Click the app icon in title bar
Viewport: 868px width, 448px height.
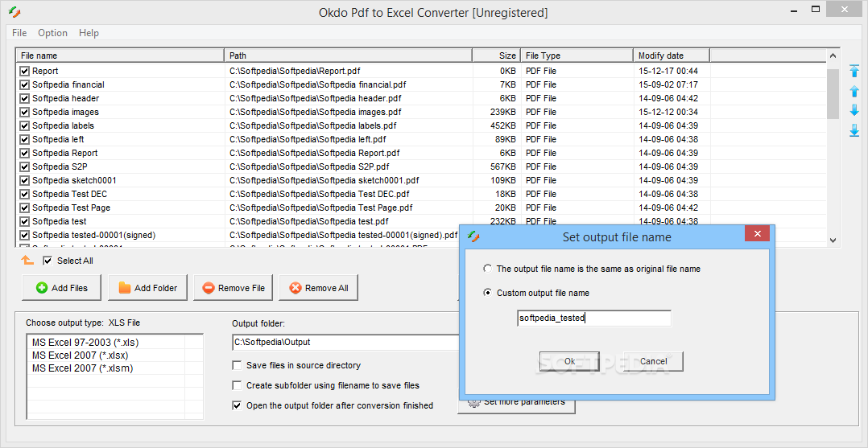(x=14, y=11)
